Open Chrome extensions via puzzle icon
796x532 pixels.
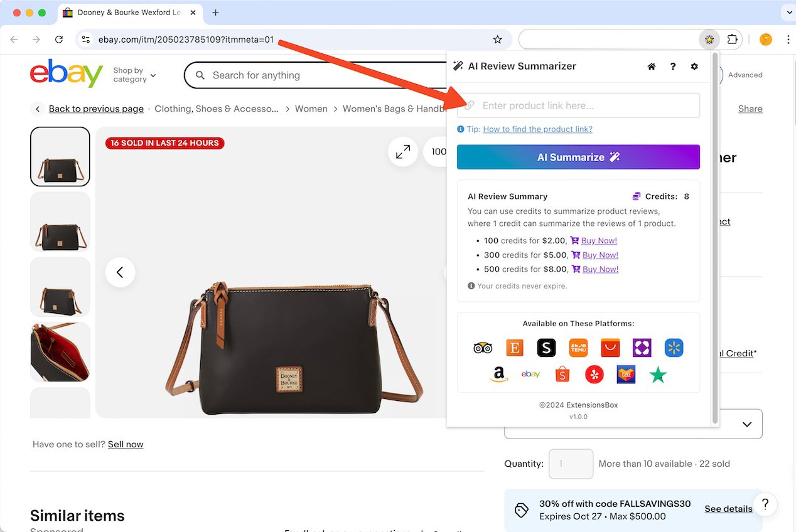pos(733,39)
